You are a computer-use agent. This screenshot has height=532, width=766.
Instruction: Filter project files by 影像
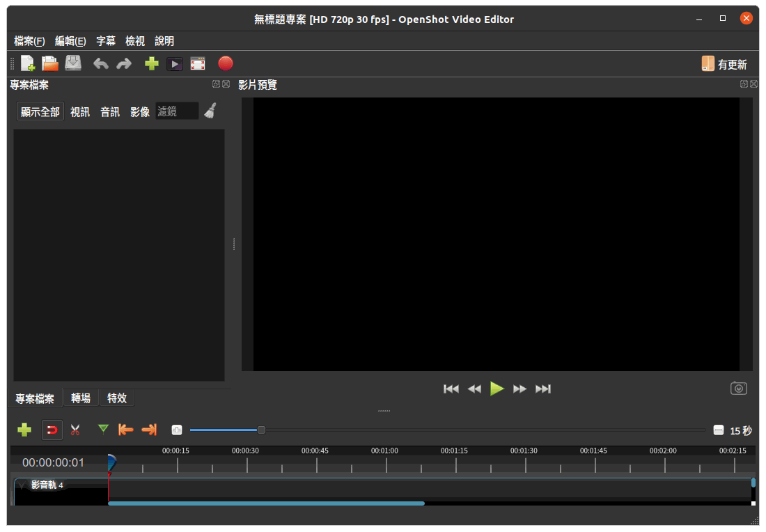pyautogui.click(x=140, y=112)
